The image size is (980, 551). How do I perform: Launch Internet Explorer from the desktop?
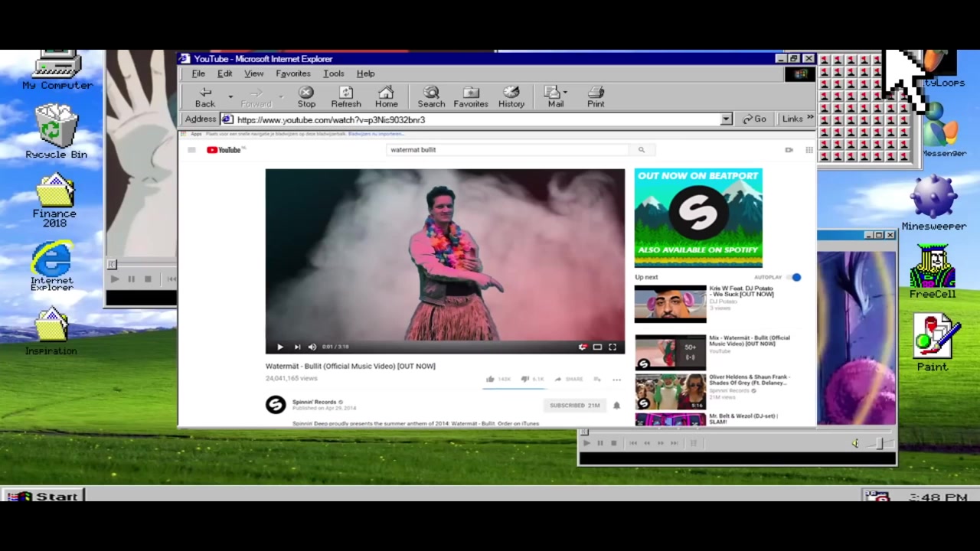pyautogui.click(x=52, y=266)
